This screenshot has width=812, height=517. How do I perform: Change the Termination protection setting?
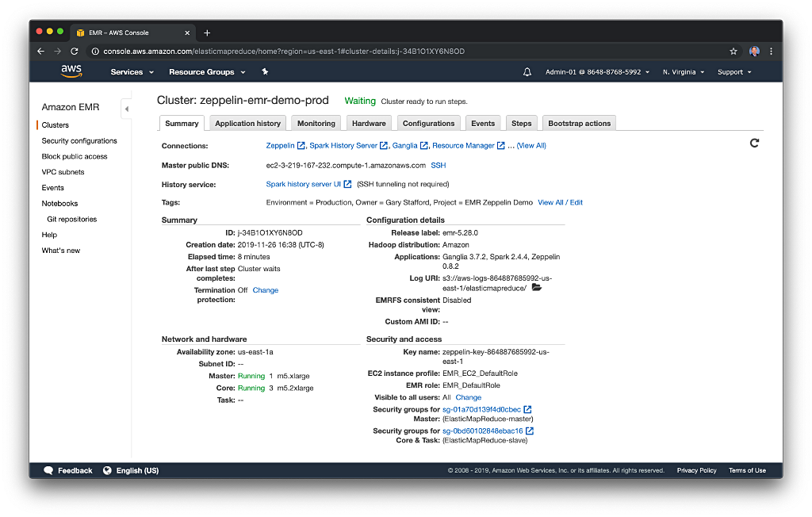(x=265, y=289)
